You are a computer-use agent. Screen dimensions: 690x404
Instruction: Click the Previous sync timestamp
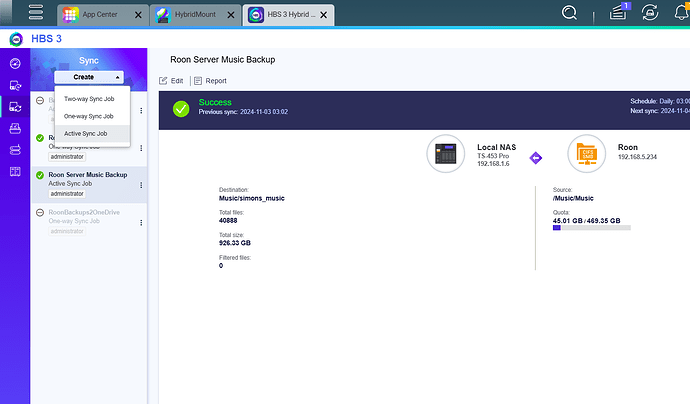[x=243, y=112]
